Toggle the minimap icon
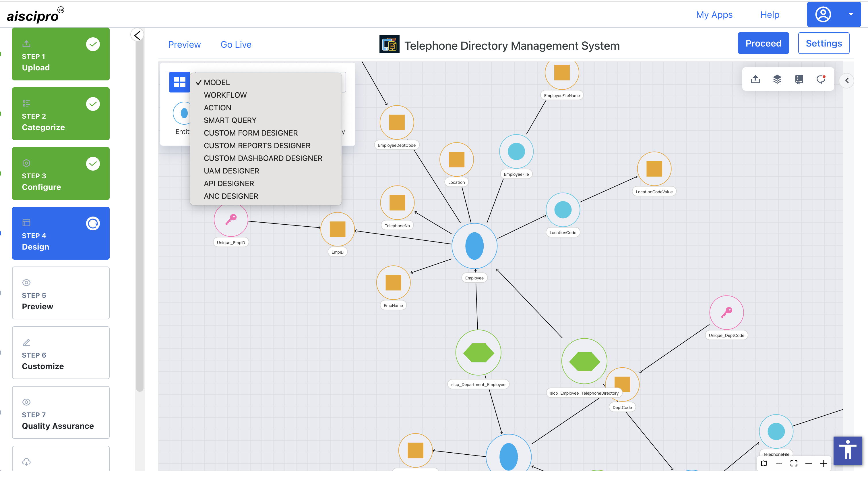The height and width of the screenshot is (494, 868). pos(764,464)
